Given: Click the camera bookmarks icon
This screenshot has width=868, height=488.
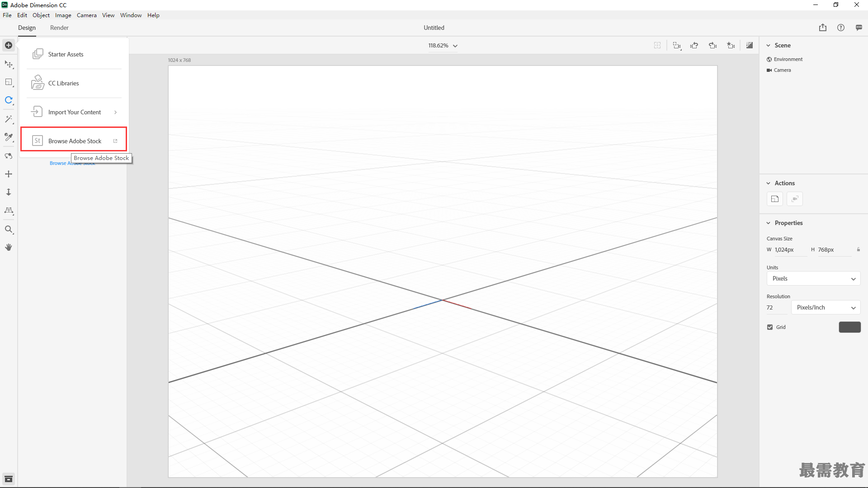Looking at the screenshot, I should click(731, 45).
